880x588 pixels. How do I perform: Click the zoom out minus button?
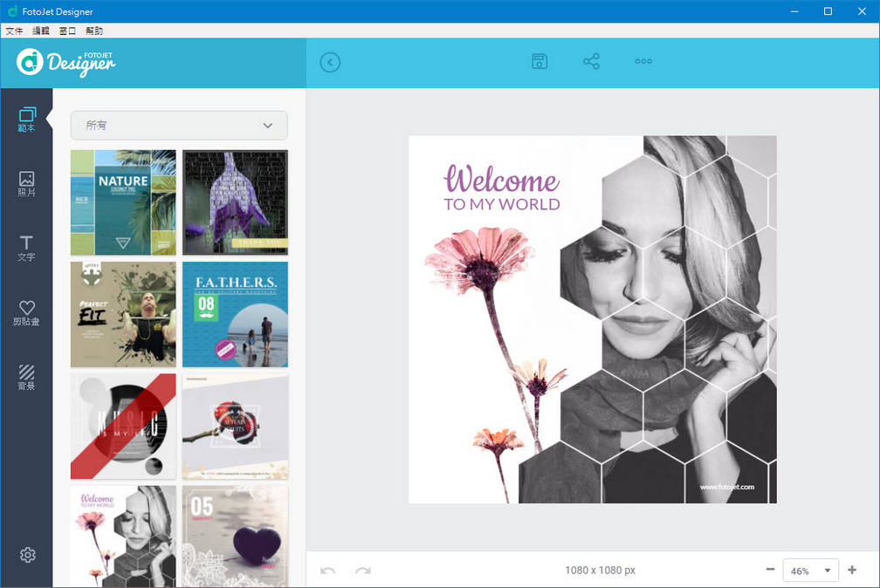(770, 570)
